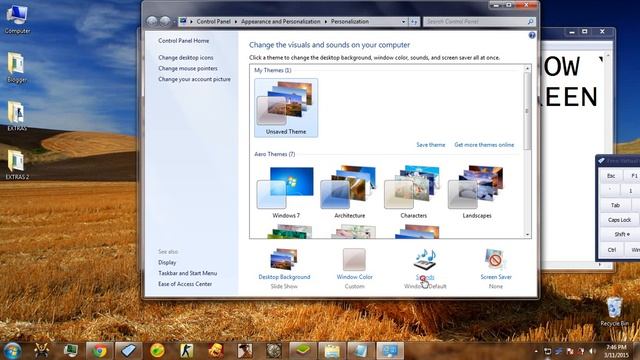Click Appearance and Personalization breadcrumb
The image size is (640, 360).
pos(280,22)
